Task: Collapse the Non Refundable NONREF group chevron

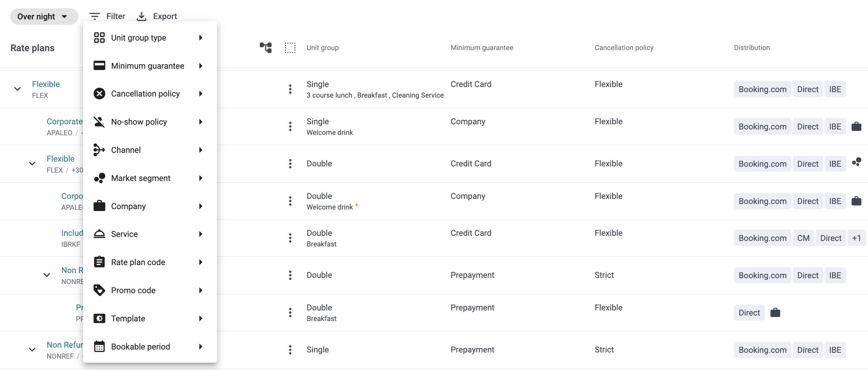Action: [x=32, y=350]
